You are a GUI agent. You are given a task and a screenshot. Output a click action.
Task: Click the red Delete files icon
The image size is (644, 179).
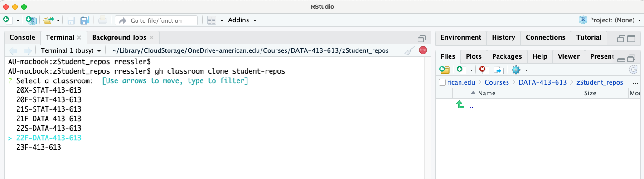pyautogui.click(x=483, y=70)
